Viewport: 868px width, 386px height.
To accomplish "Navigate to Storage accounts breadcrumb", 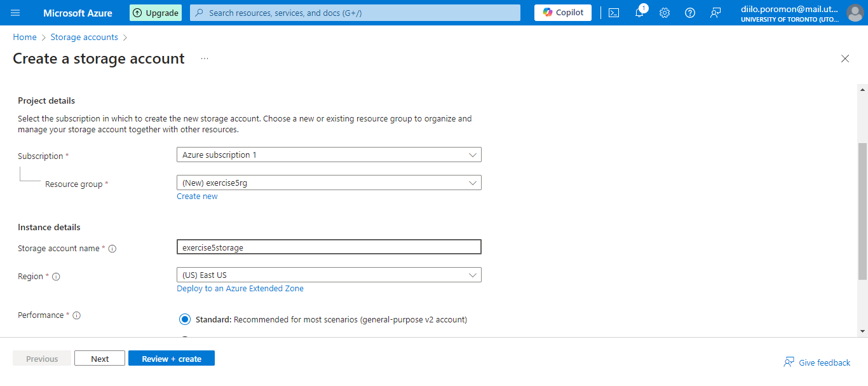I will pos(84,38).
